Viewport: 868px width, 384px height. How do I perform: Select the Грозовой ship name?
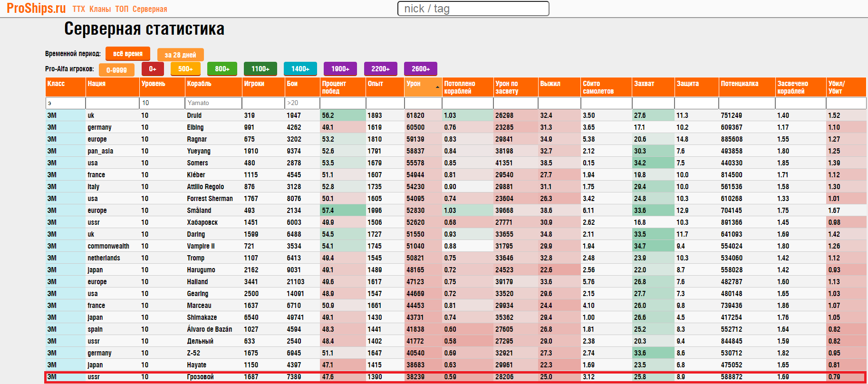click(200, 377)
